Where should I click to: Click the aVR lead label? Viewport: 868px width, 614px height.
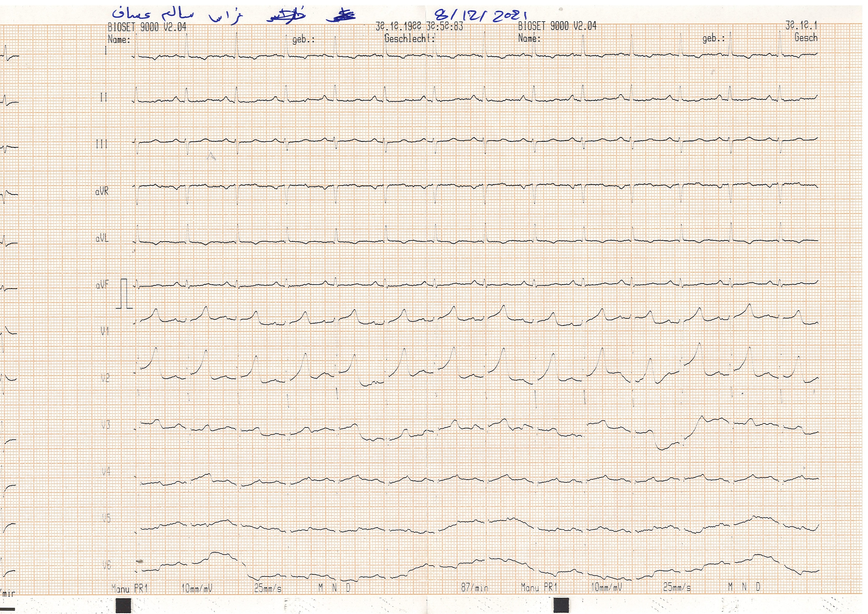102,191
